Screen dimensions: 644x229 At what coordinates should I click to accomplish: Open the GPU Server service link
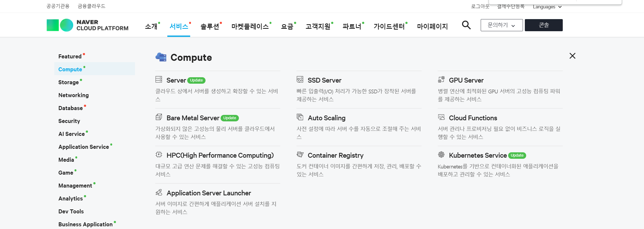tap(466, 80)
